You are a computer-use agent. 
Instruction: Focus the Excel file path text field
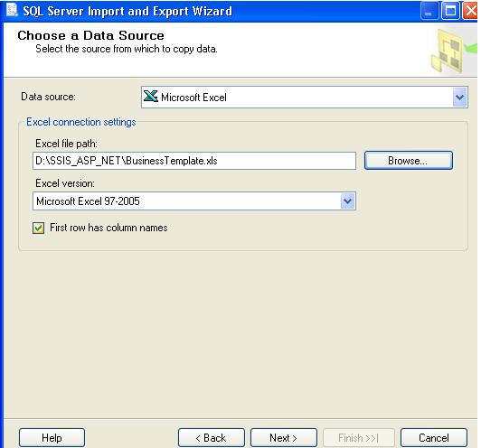point(194,161)
